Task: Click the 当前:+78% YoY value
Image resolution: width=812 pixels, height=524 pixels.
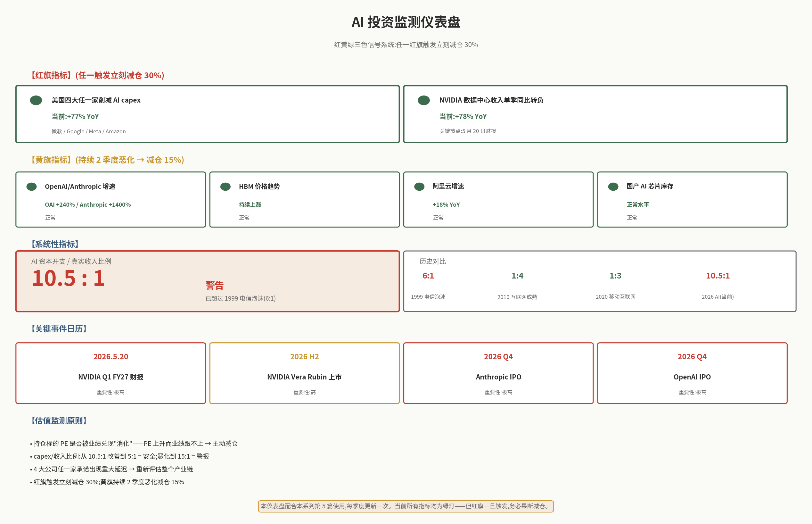Action: (463, 116)
